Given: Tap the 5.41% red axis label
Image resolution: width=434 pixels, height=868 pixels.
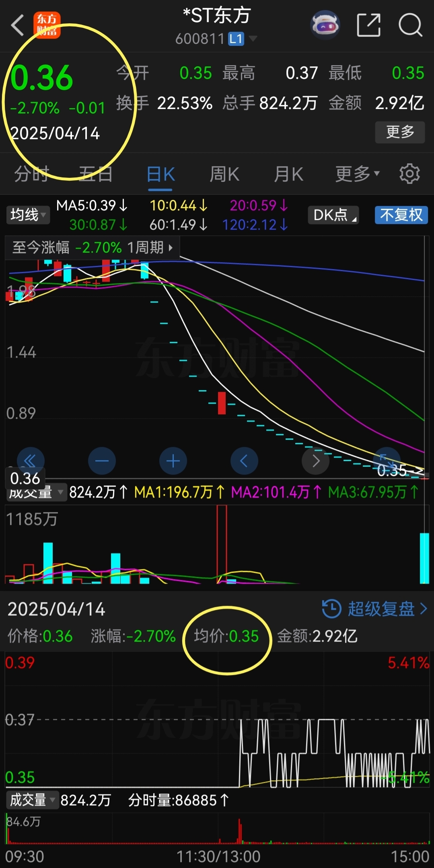Looking at the screenshot, I should click(x=408, y=663).
